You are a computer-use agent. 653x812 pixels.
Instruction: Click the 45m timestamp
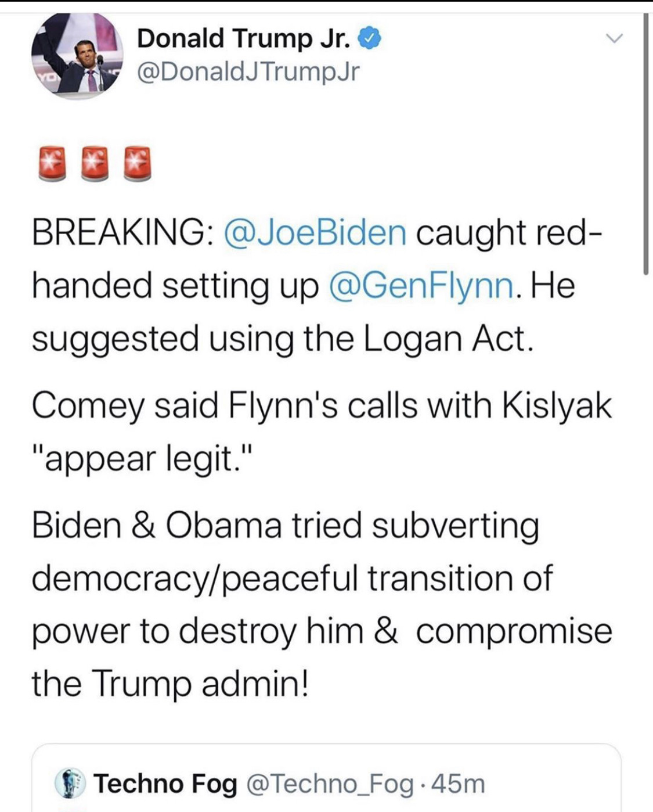click(458, 784)
